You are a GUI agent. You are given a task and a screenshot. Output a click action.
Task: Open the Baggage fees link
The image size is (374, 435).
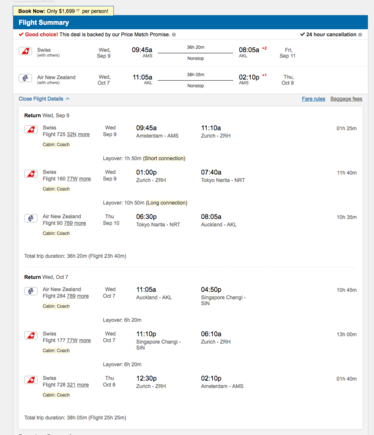tap(346, 99)
